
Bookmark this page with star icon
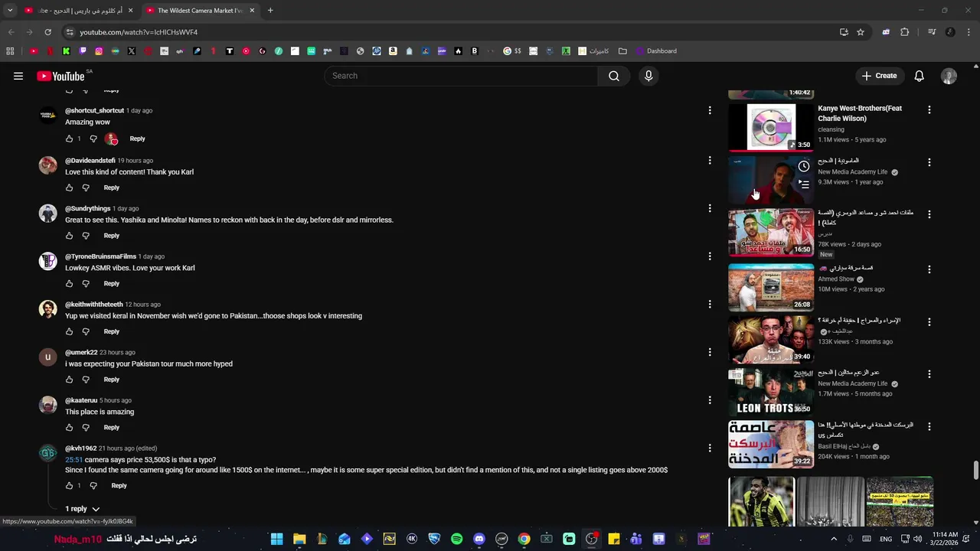(x=861, y=32)
